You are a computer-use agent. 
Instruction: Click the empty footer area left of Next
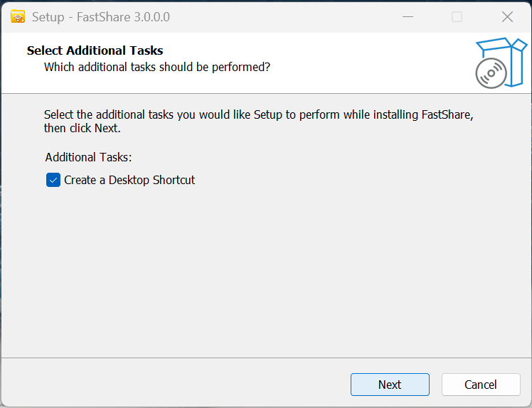coord(178,385)
